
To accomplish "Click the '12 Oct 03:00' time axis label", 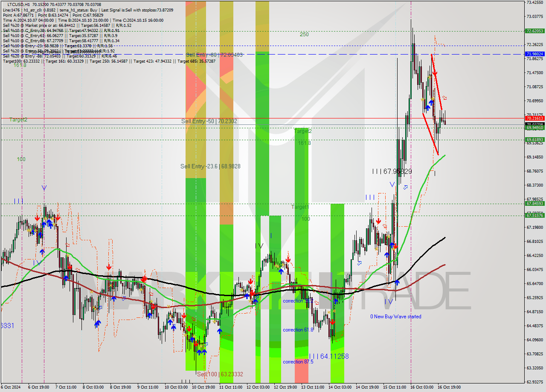I will coord(258,387).
